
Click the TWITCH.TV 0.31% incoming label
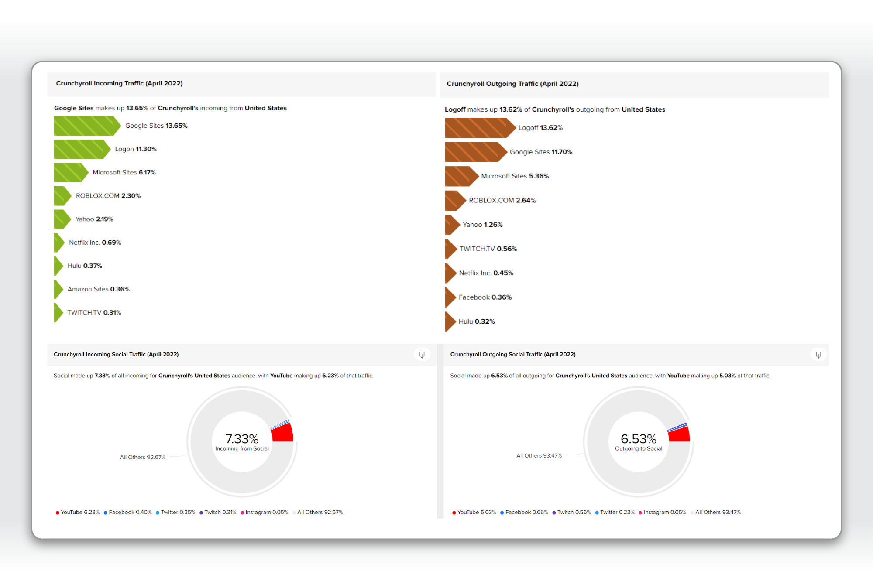(94, 312)
